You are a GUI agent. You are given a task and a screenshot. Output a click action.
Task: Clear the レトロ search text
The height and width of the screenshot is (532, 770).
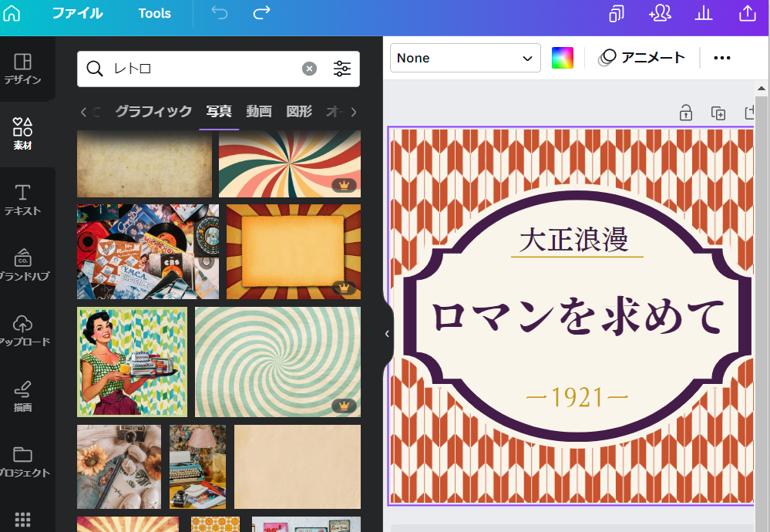[x=309, y=69]
